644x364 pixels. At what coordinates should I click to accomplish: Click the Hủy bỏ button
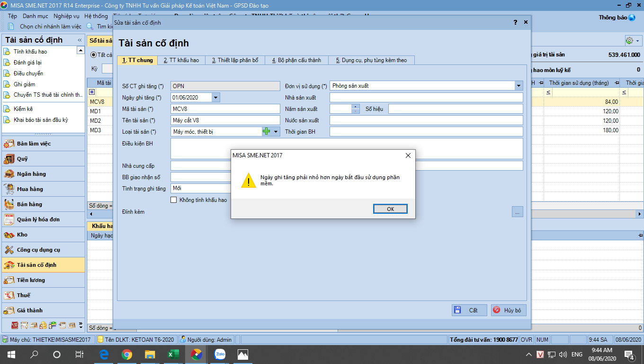tap(509, 310)
